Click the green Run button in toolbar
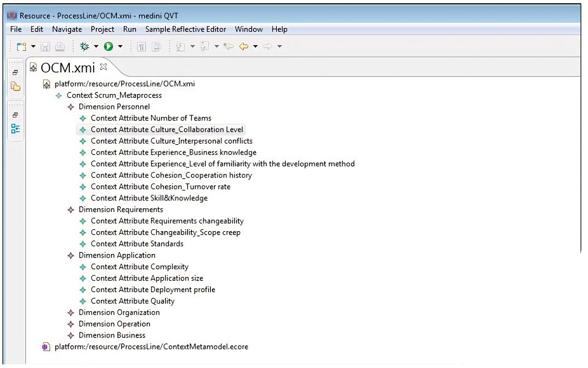The image size is (588, 368). (x=108, y=46)
